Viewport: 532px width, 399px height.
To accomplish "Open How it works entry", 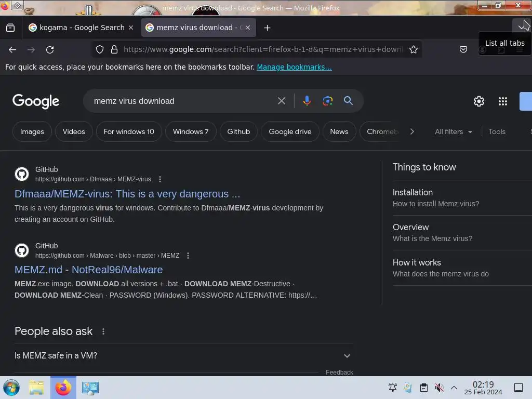I will (x=462, y=268).
